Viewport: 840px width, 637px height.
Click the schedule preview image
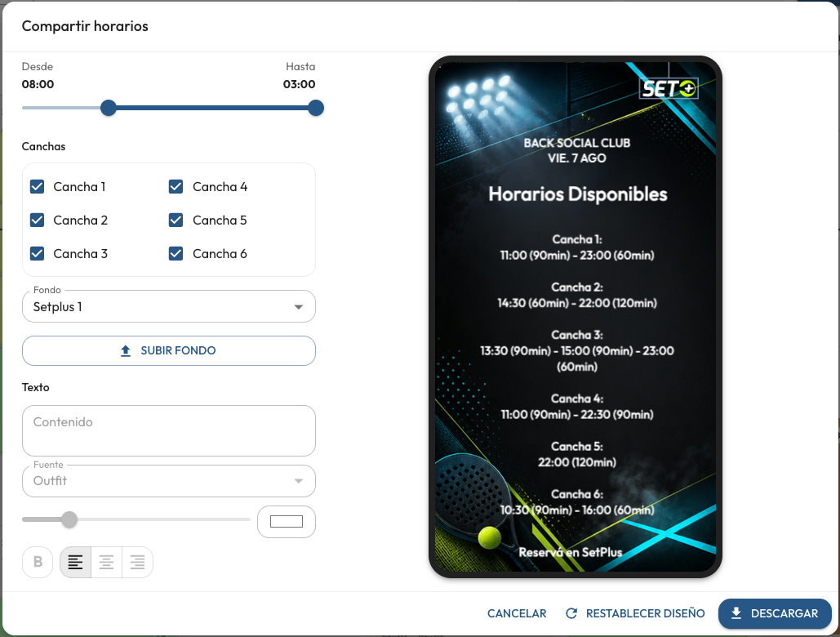tap(576, 317)
